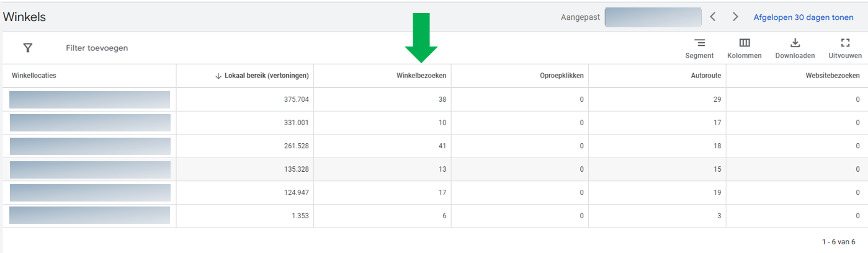Open the Aangepast date range dropdown
This screenshot has height=253, width=868.
point(653,17)
